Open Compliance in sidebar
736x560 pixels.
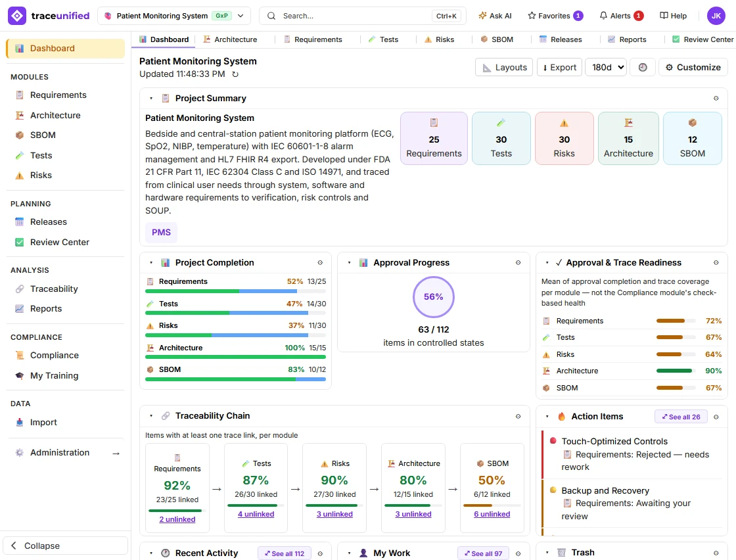(65, 356)
